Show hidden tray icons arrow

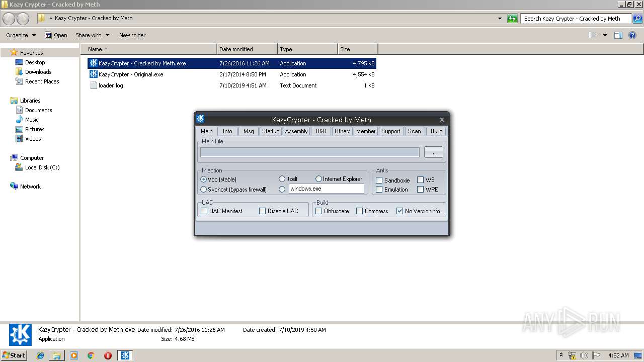click(561, 355)
